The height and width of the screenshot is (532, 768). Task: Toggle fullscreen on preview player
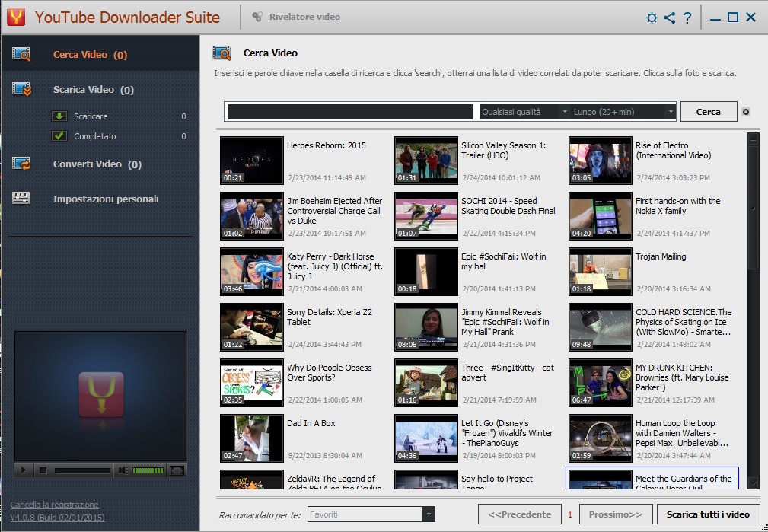pos(177,470)
